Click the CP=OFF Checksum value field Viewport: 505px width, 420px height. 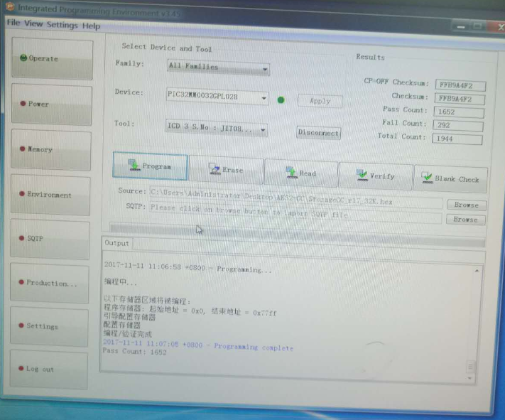[460, 86]
